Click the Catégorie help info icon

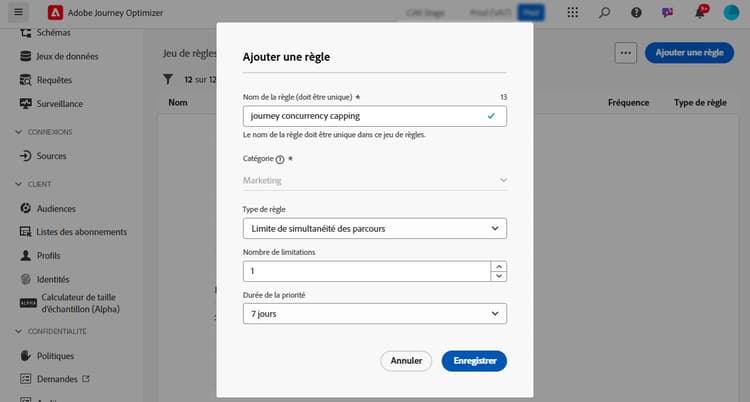[x=280, y=159]
